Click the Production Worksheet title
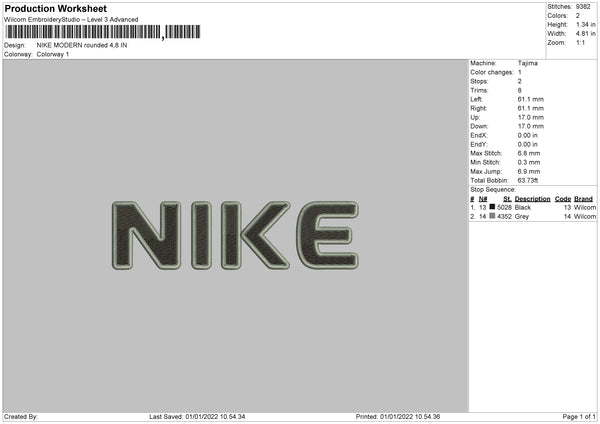Screen dimensions: 600x424 tap(55, 8)
